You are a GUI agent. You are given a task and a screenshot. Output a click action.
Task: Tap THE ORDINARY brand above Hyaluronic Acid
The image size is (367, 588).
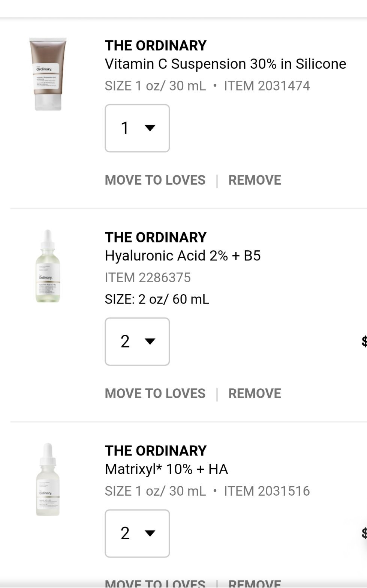(x=156, y=238)
